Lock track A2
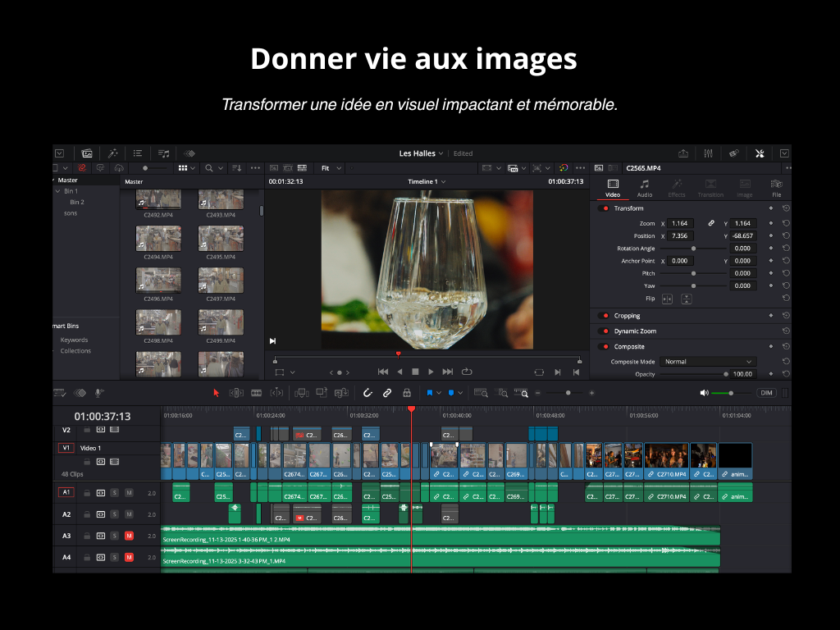The width and height of the screenshot is (840, 630). point(87,514)
